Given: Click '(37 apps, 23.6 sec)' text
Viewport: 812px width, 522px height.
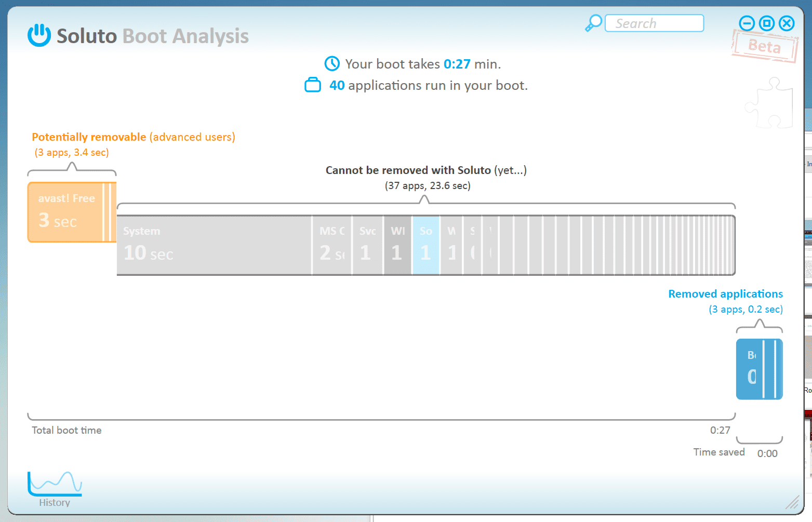Looking at the screenshot, I should [428, 186].
